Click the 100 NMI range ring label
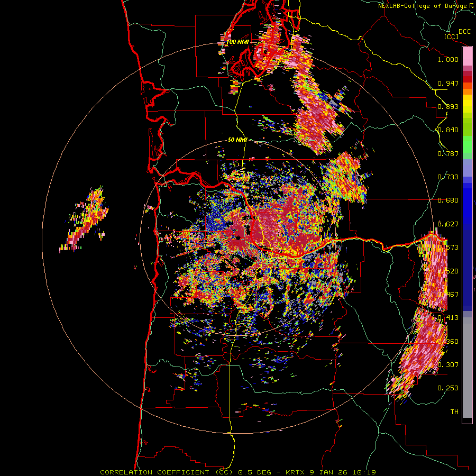Viewport: 476px width, 476px height. pyautogui.click(x=238, y=42)
